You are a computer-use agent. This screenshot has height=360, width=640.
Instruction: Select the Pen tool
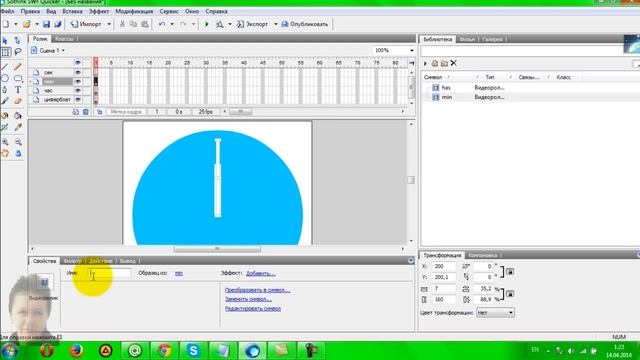click(5, 89)
